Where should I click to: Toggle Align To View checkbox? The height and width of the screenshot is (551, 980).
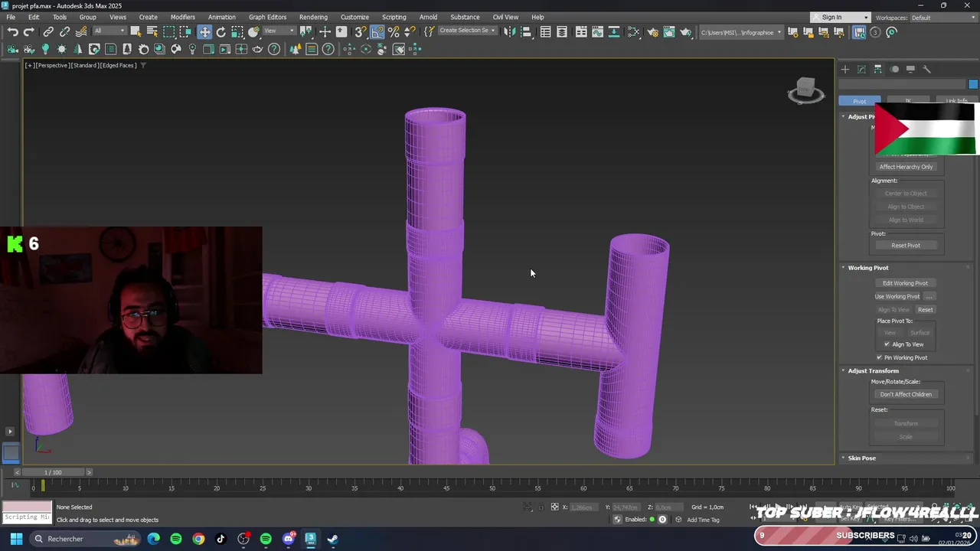[x=887, y=344]
